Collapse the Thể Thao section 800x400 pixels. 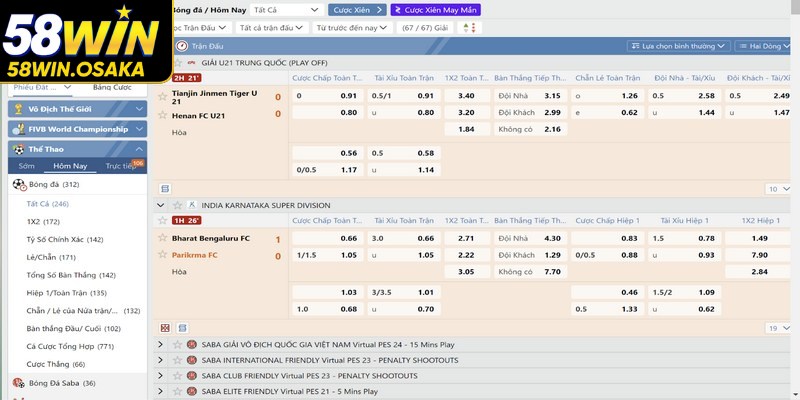[x=140, y=149]
